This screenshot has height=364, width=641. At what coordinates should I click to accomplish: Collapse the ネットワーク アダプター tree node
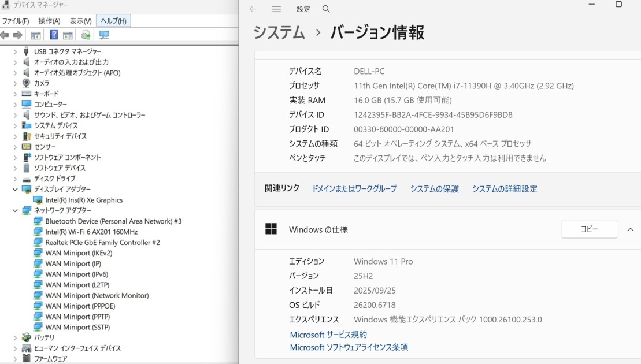(15, 210)
